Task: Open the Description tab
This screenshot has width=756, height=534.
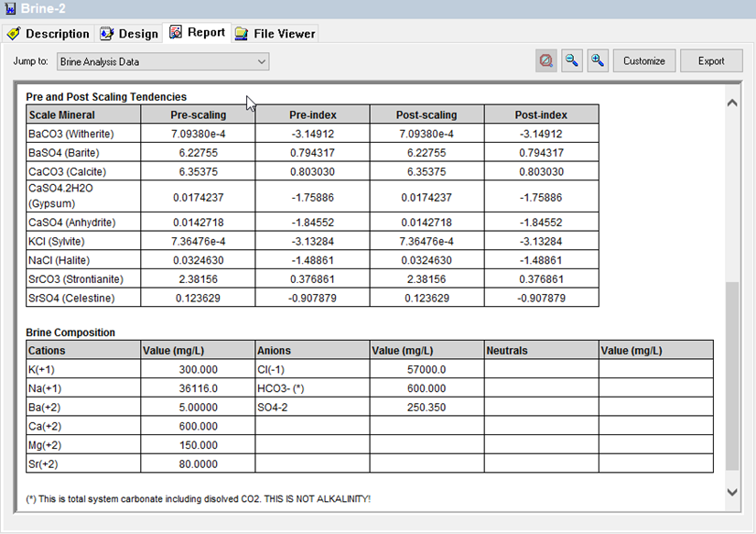Action: click(x=50, y=33)
